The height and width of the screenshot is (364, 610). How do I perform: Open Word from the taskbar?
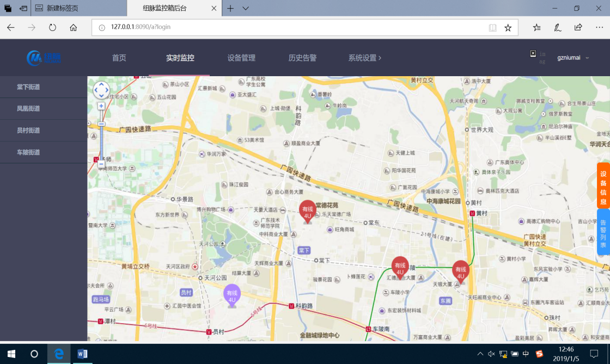[x=82, y=354]
